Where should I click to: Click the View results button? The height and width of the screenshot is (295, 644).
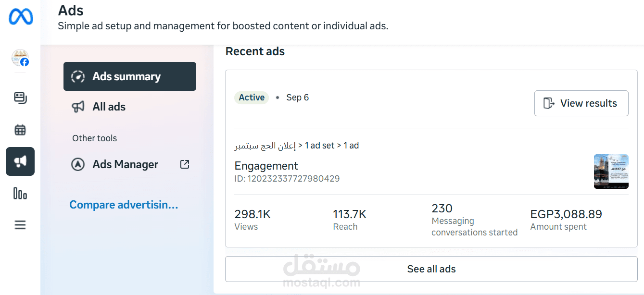[x=581, y=103]
